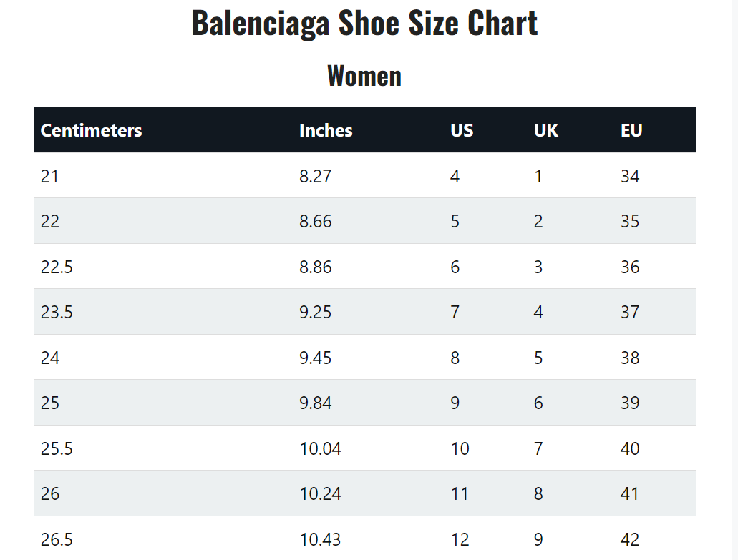Click the US size 10 cell
The width and height of the screenshot is (738, 560).
tap(460, 448)
